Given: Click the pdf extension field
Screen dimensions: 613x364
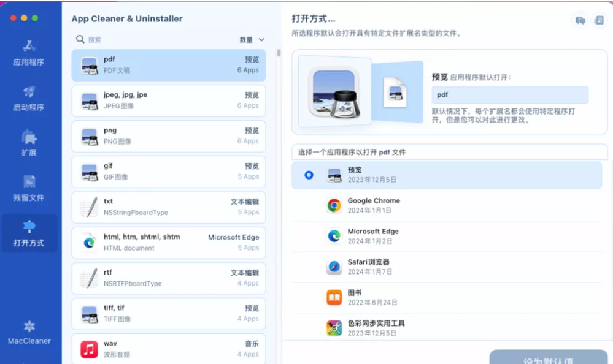Looking at the screenshot, I should coord(510,94).
